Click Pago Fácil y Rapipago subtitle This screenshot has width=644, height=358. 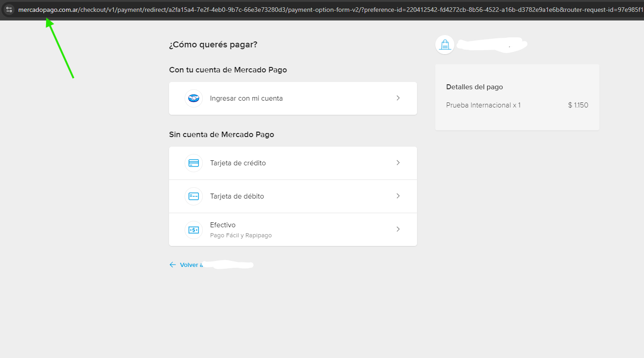pyautogui.click(x=241, y=235)
